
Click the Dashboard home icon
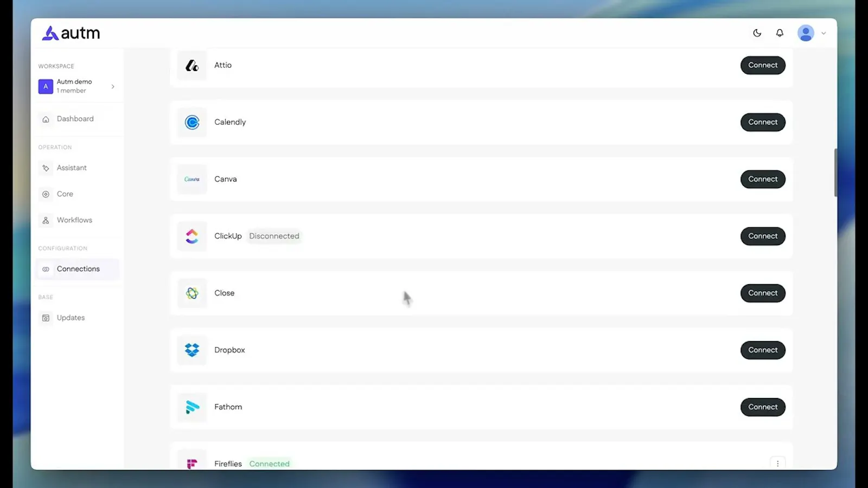tap(46, 119)
